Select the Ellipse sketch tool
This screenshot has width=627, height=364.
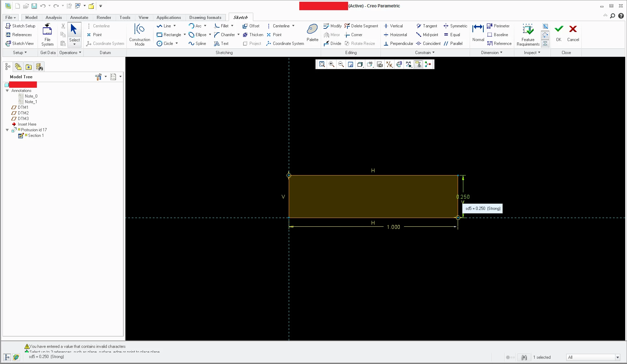197,35
